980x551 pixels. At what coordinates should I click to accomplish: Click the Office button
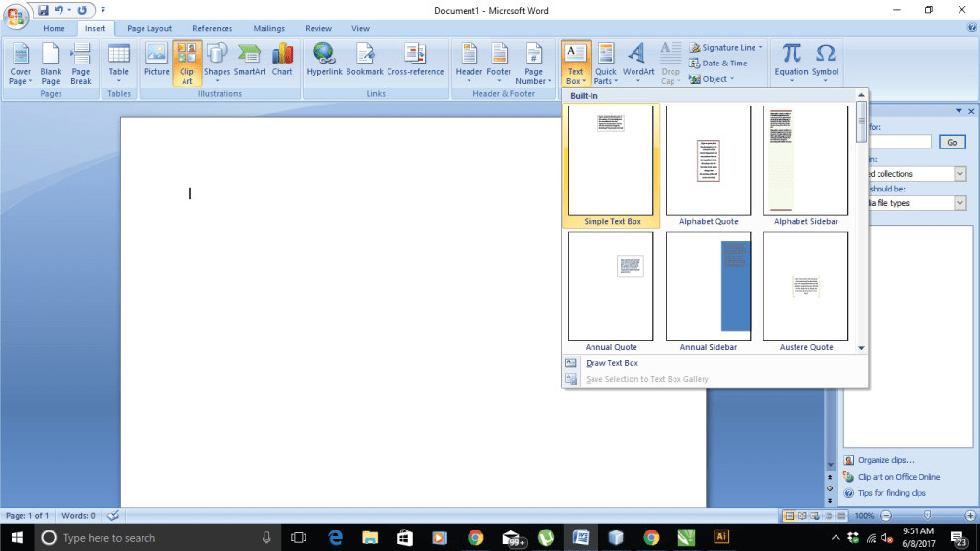[16, 16]
